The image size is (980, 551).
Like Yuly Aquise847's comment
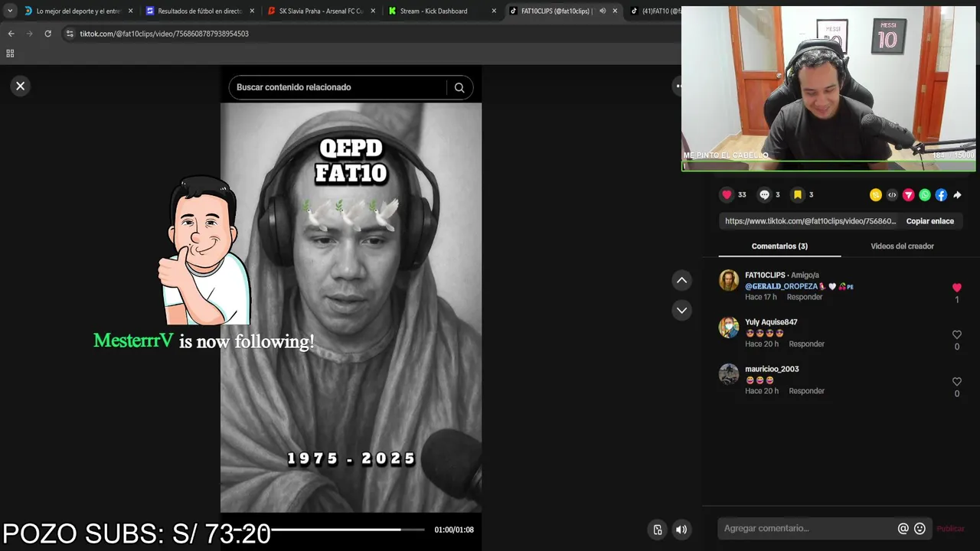pyautogui.click(x=956, y=335)
